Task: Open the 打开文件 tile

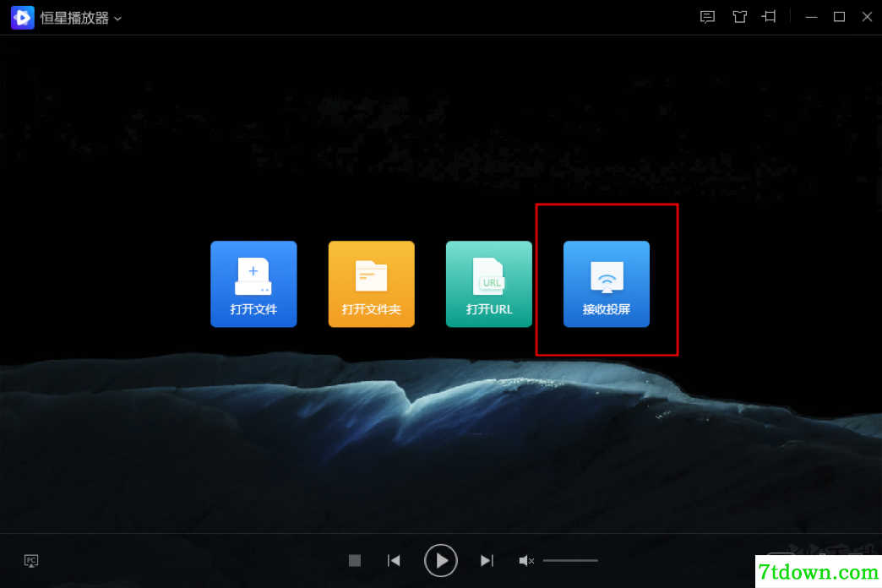Action: [253, 284]
